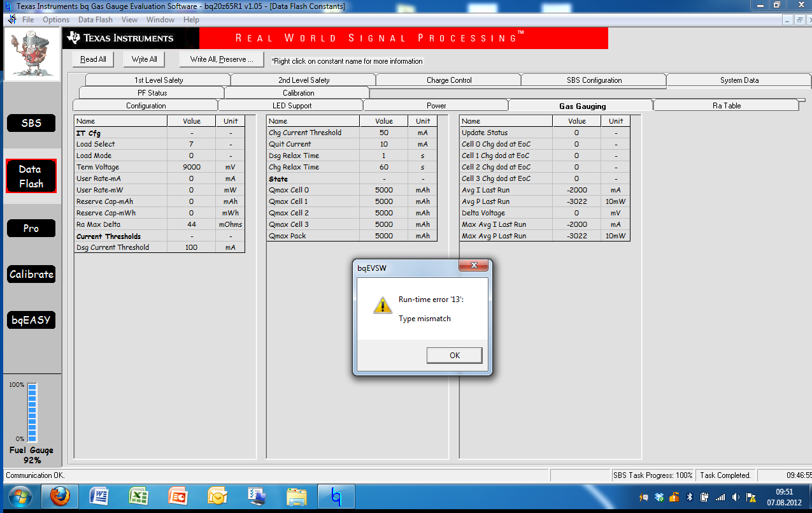The height and width of the screenshot is (513, 812).
Task: Click the Chg Current Threshold value 50
Action: coord(384,133)
